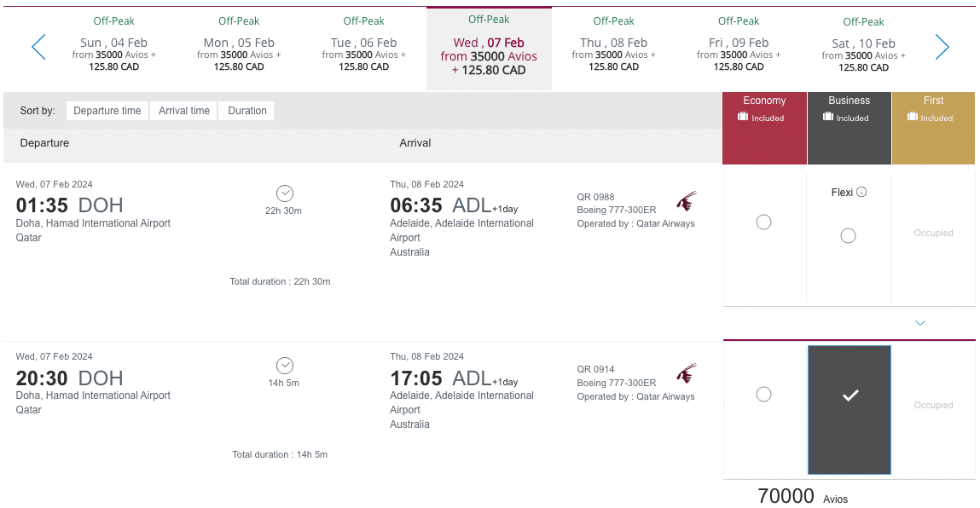Click the next dates right arrow
This screenshot has height=508, width=980.
(x=942, y=47)
